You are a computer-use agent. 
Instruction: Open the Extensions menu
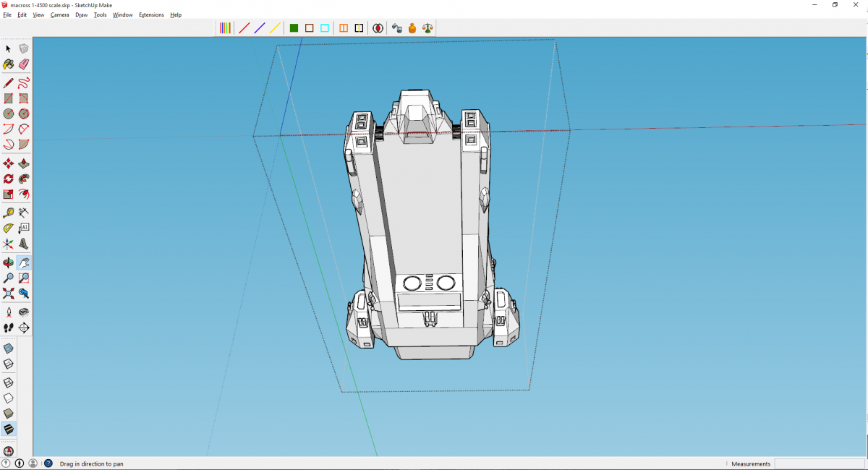[151, 14]
